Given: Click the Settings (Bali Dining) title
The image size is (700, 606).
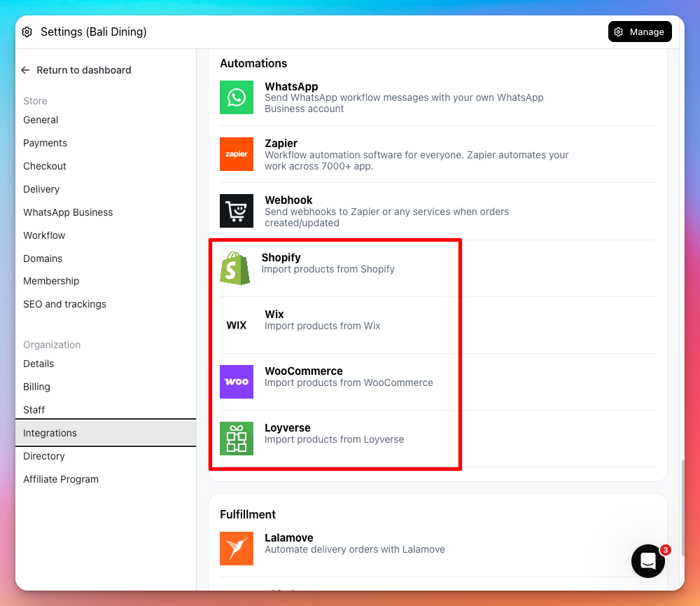Looking at the screenshot, I should tap(93, 32).
